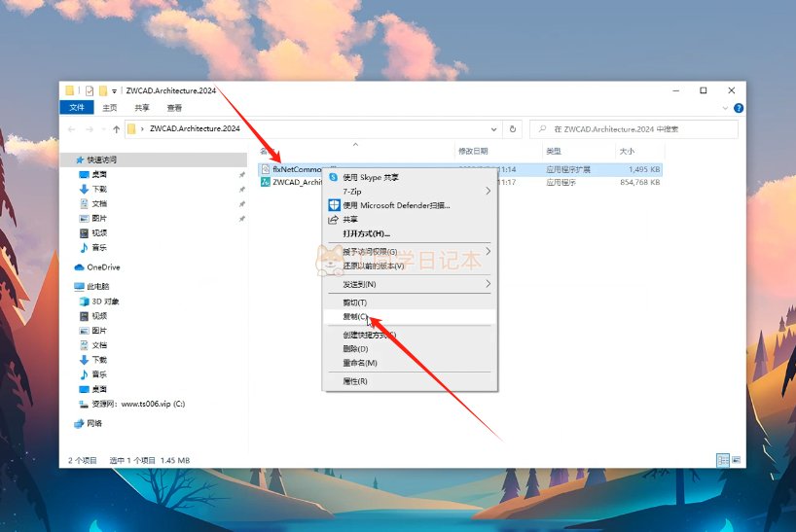Click the breadcrumb chevron before ZWCAD.Architecture.2024

(142, 128)
